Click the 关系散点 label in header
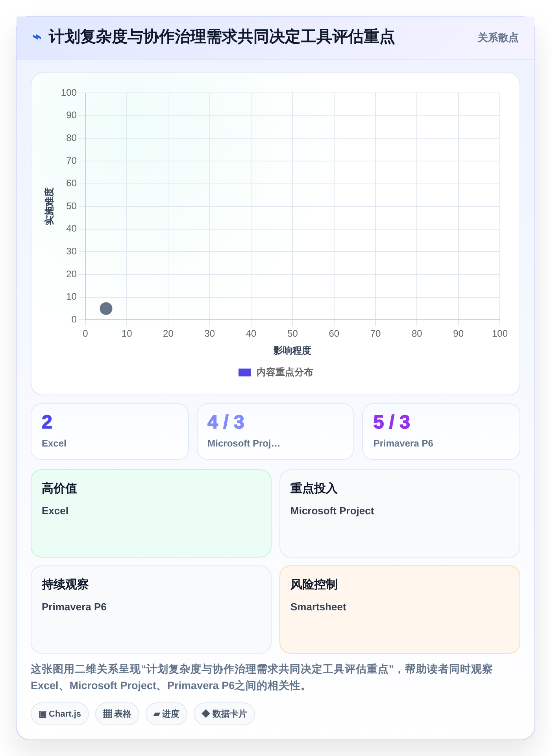 pos(498,38)
